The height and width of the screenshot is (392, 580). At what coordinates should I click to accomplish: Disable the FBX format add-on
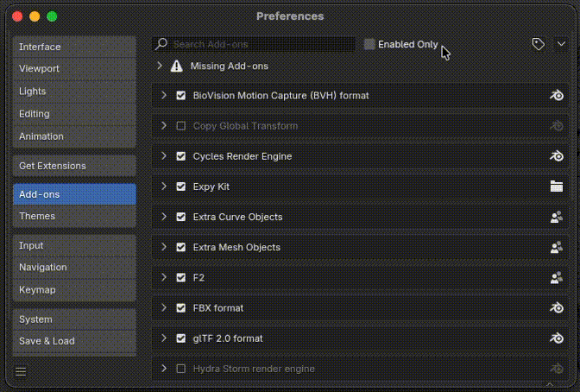tap(180, 307)
